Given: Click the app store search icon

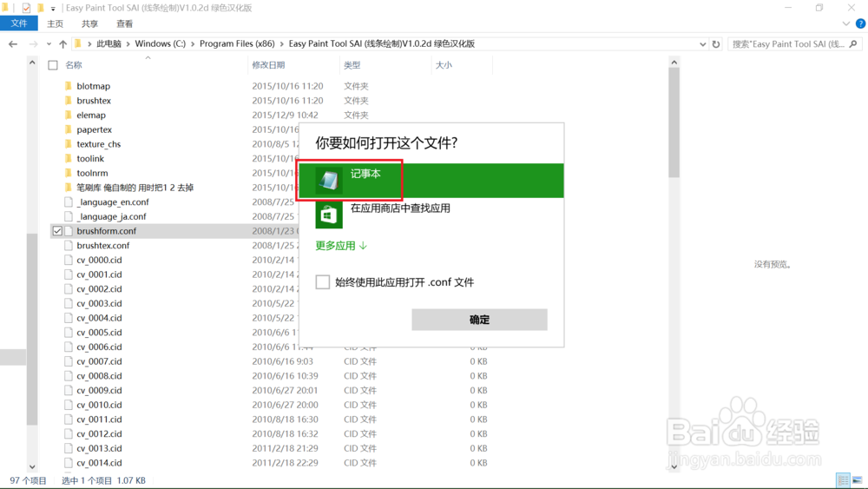Looking at the screenshot, I should coord(329,215).
